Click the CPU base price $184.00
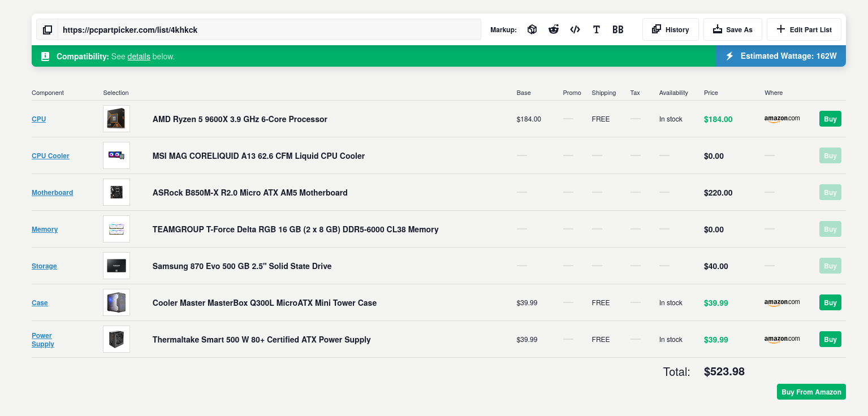 pos(529,119)
